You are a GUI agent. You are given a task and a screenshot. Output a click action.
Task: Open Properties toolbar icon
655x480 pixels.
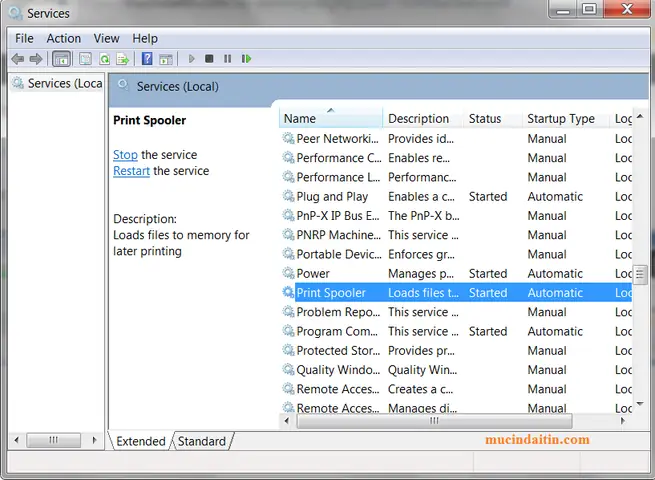[x=85, y=59]
